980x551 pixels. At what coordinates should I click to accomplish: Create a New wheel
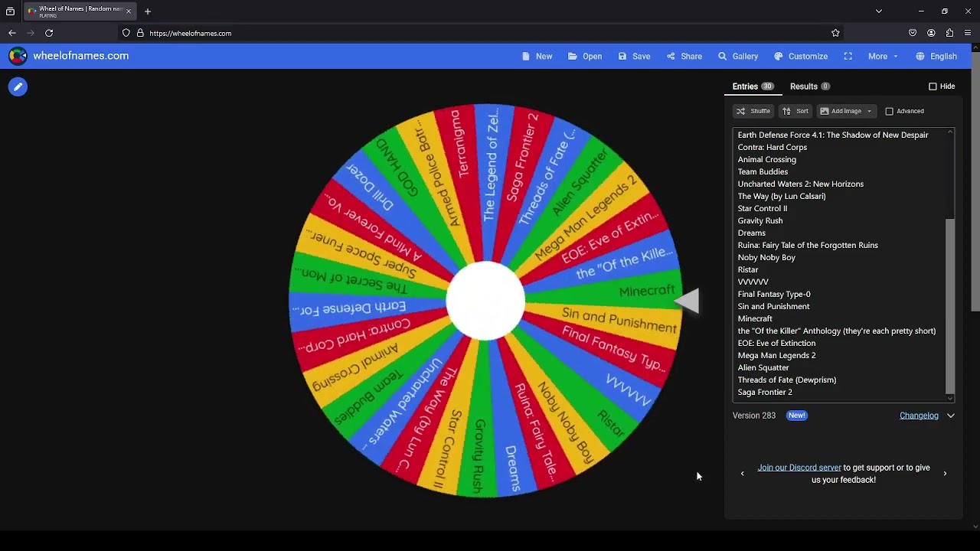pos(537,56)
